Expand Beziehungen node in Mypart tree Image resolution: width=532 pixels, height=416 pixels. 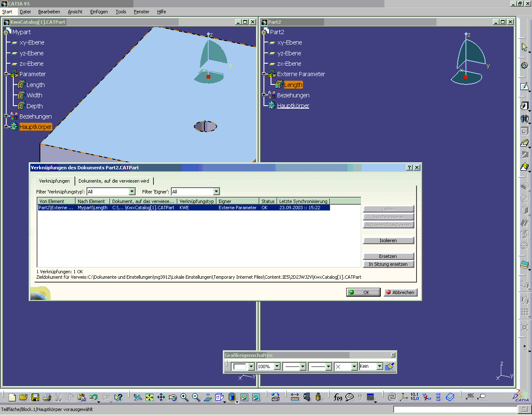[x=7, y=116]
